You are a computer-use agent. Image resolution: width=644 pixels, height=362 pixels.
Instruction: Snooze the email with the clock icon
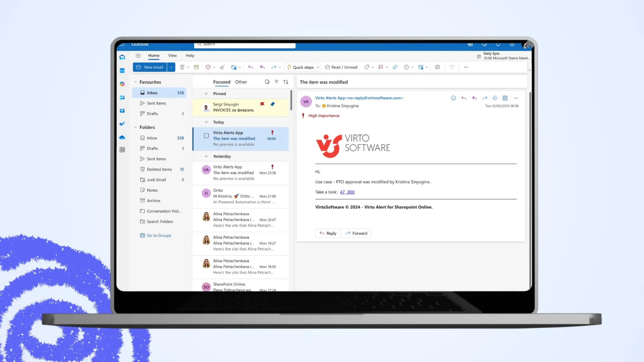tap(407, 67)
